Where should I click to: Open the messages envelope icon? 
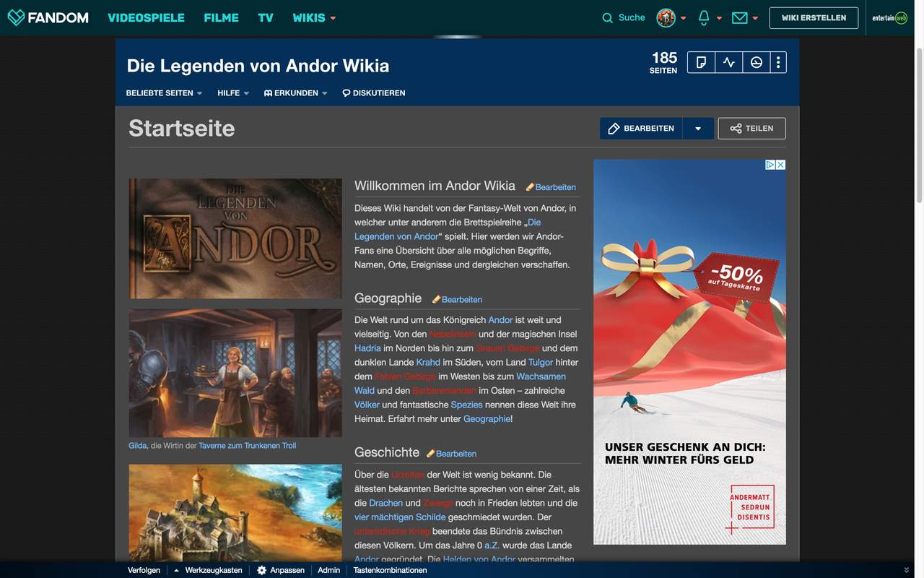click(739, 18)
